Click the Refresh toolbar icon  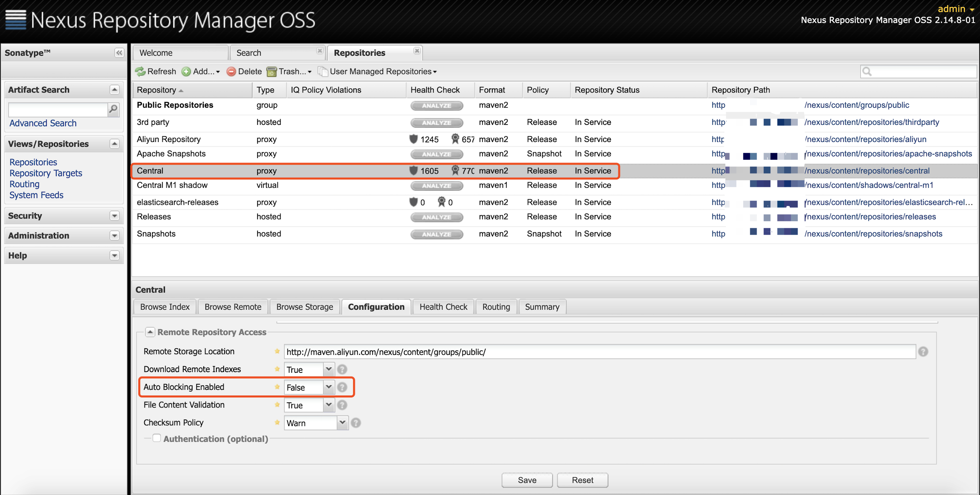point(140,72)
